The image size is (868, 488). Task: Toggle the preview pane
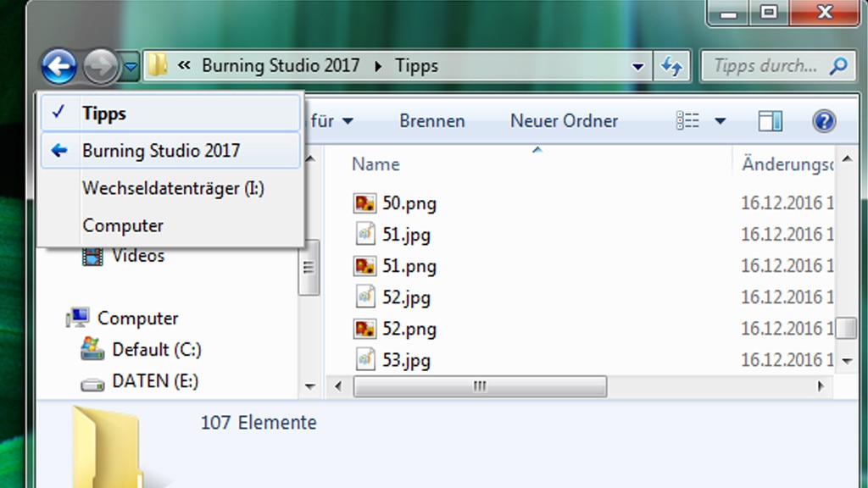point(770,121)
